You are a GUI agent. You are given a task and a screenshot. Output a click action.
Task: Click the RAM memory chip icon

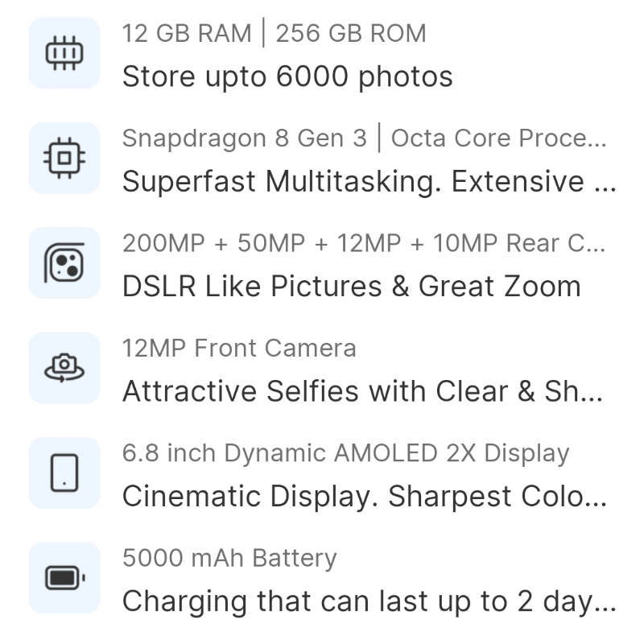64,52
